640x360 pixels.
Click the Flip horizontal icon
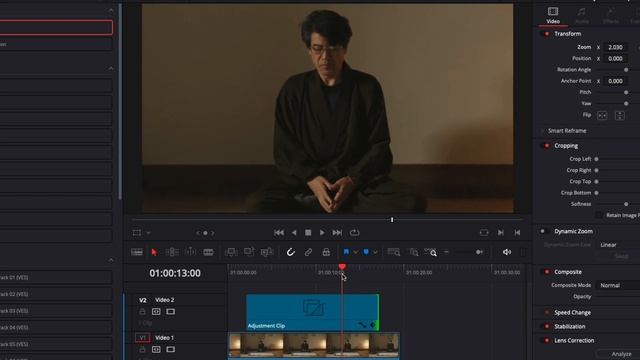click(602, 116)
